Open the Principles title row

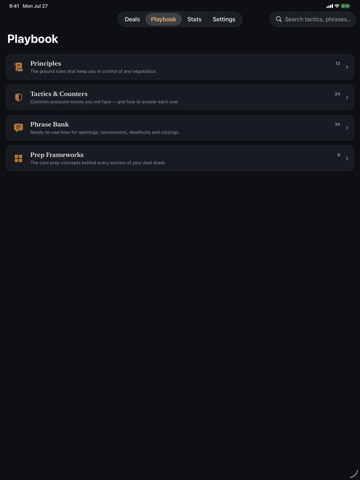[x=180, y=67]
